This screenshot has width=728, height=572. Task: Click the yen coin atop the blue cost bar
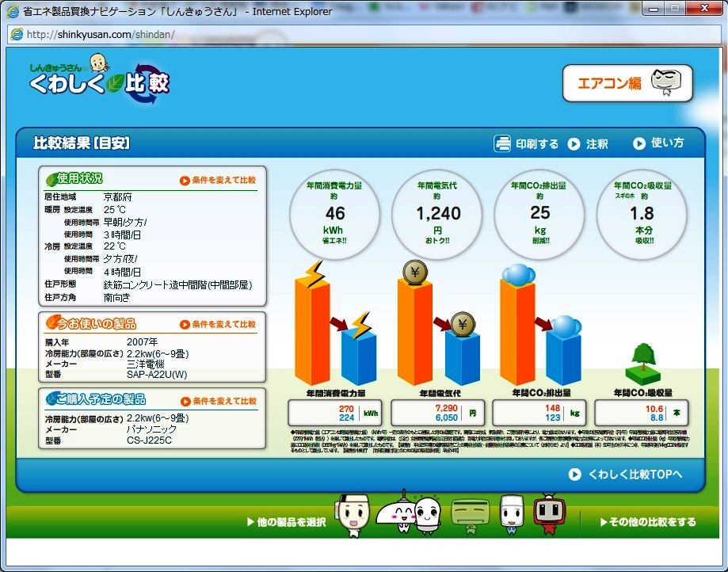(463, 323)
